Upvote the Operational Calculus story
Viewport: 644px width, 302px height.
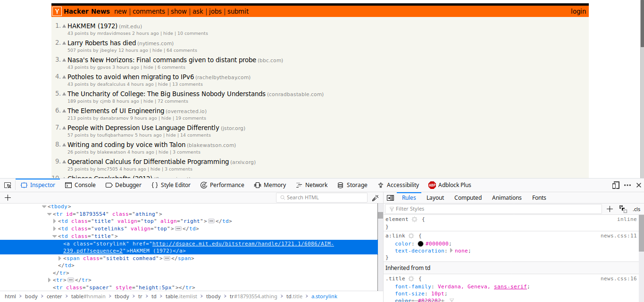(x=65, y=162)
